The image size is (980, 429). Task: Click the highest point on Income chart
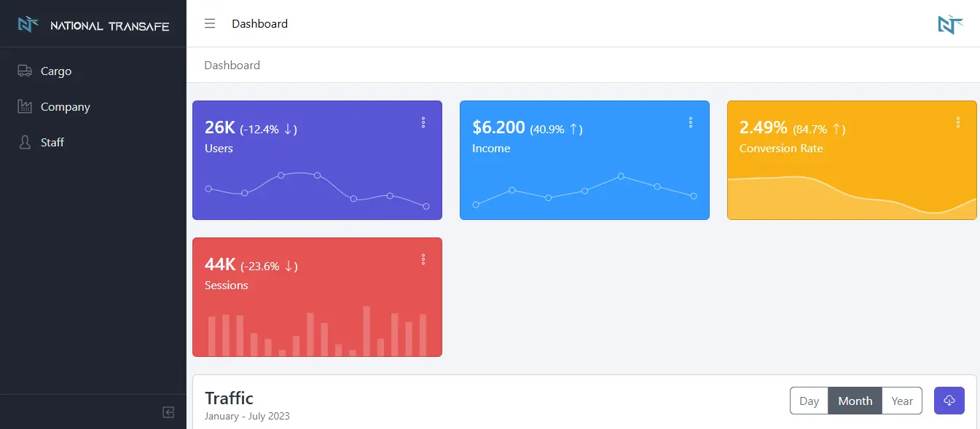click(x=621, y=176)
